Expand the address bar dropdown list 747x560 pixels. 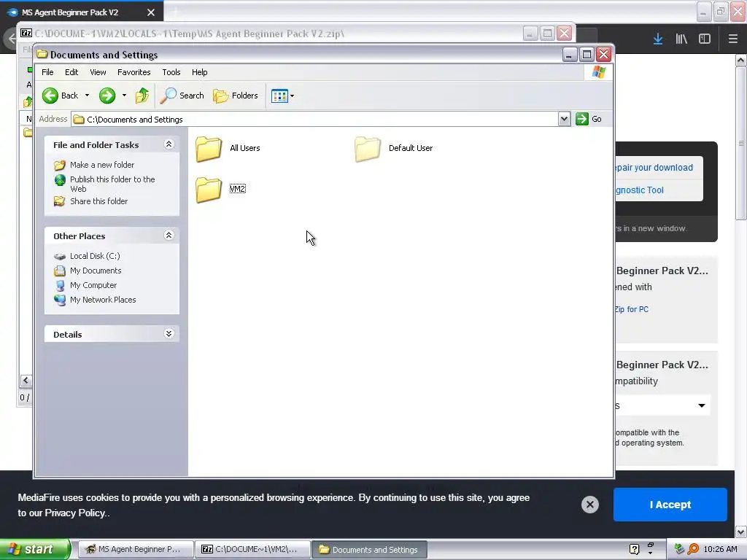(564, 119)
